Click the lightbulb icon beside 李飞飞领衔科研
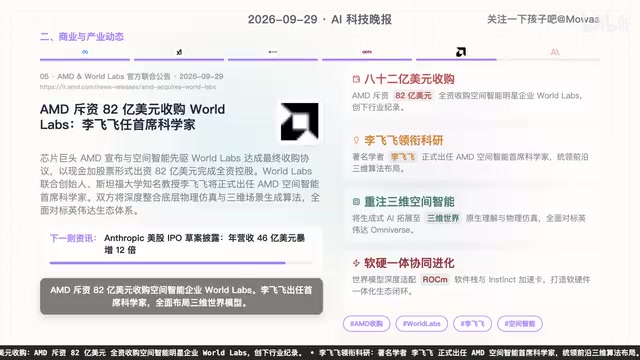 (x=356, y=140)
